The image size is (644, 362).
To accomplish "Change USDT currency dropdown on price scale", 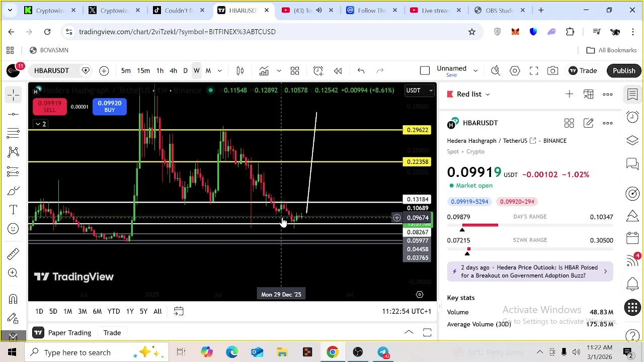I will [420, 90].
